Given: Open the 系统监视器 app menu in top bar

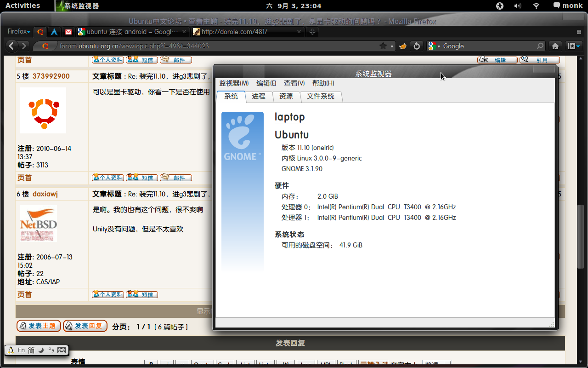Looking at the screenshot, I should click(77, 6).
